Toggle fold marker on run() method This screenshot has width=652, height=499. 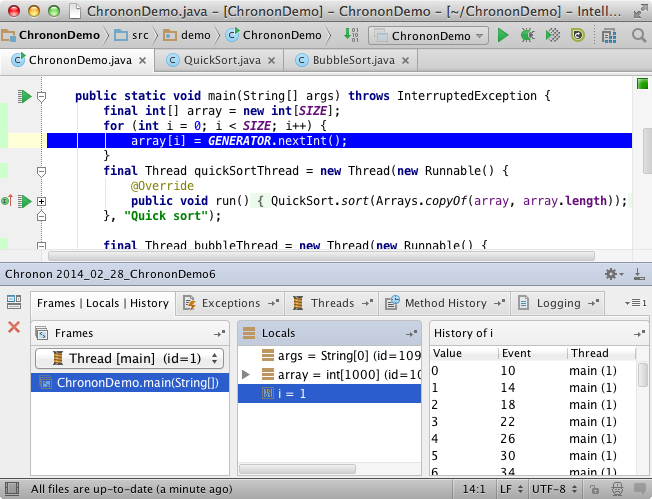[x=42, y=201]
